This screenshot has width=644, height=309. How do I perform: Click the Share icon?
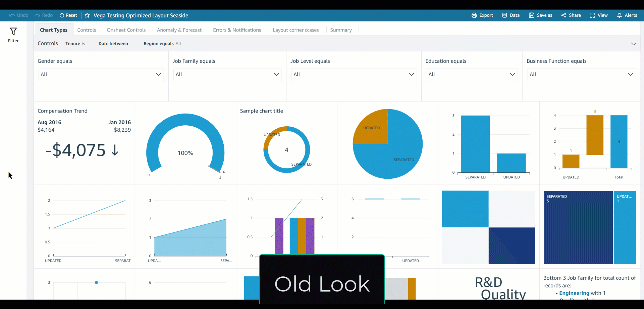(563, 15)
